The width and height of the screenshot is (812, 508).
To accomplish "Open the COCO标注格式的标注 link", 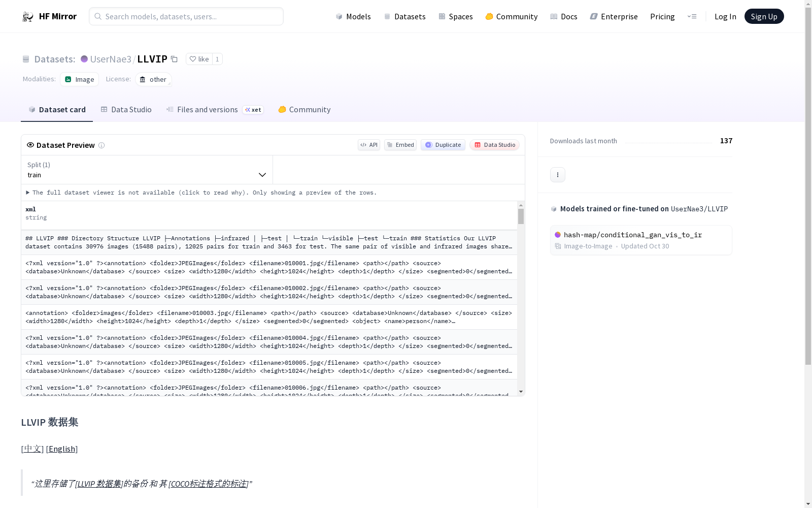I will tap(209, 484).
